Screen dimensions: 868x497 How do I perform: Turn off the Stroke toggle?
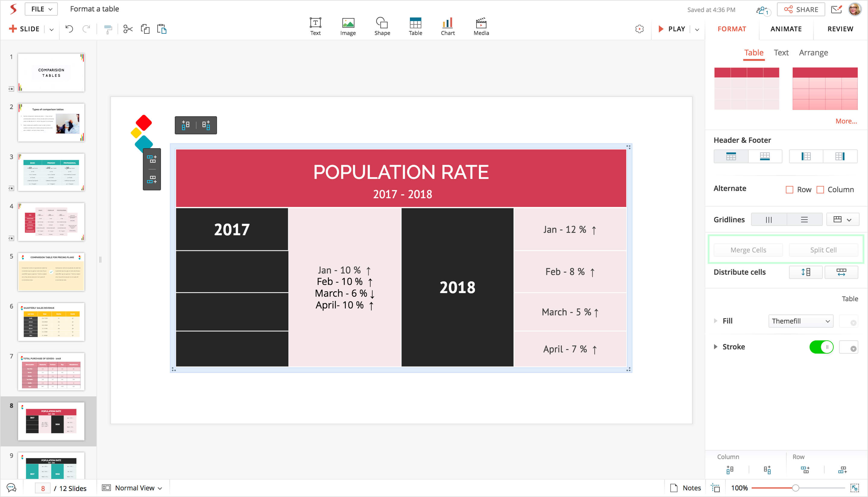[x=821, y=347]
